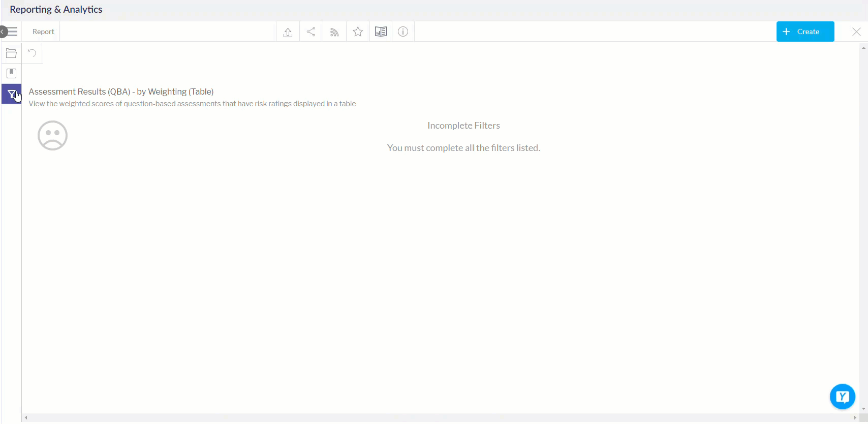The height and width of the screenshot is (424, 868).
Task: Click the export report icon
Action: pyautogui.click(x=288, y=32)
